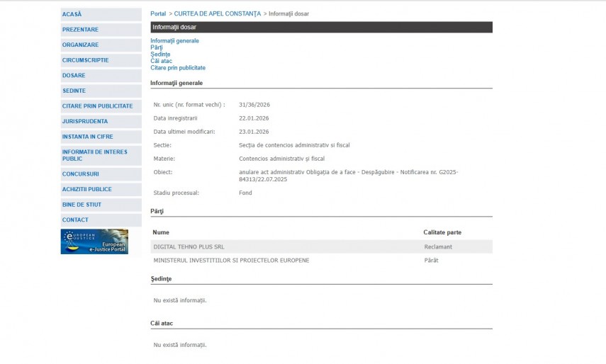Open the European e-Justice Portal banner
This screenshot has width=606, height=364.
pos(94,241)
